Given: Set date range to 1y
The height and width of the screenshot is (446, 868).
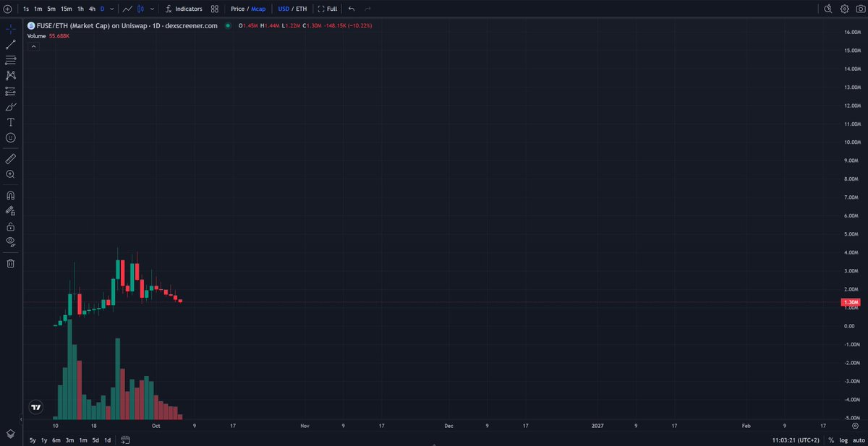Looking at the screenshot, I should (44, 439).
